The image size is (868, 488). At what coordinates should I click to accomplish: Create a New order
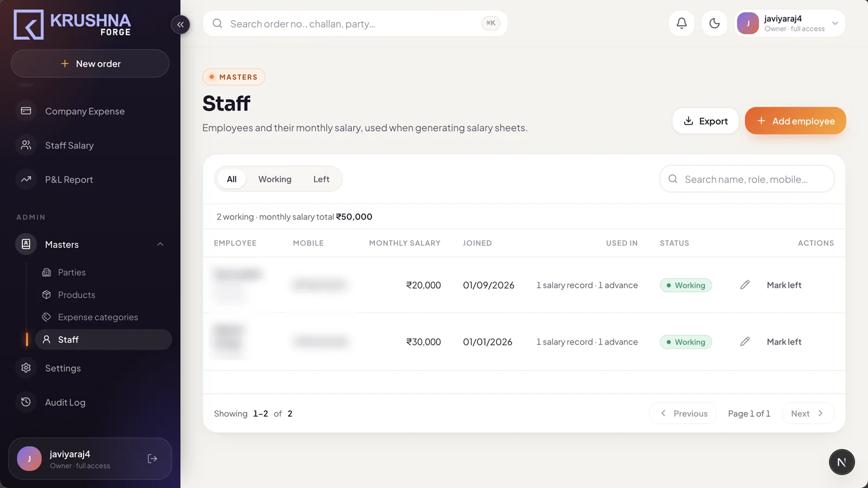90,63
